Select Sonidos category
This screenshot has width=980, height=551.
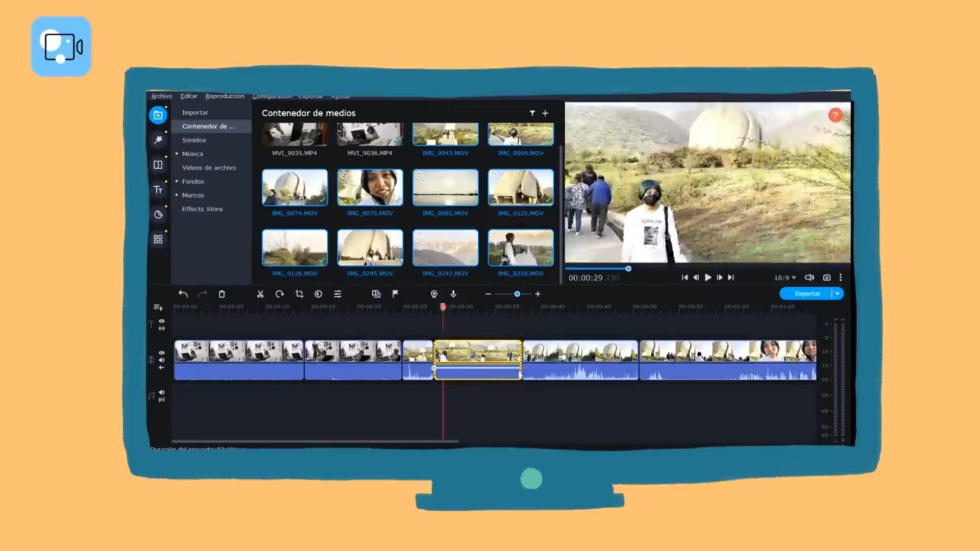tap(194, 140)
